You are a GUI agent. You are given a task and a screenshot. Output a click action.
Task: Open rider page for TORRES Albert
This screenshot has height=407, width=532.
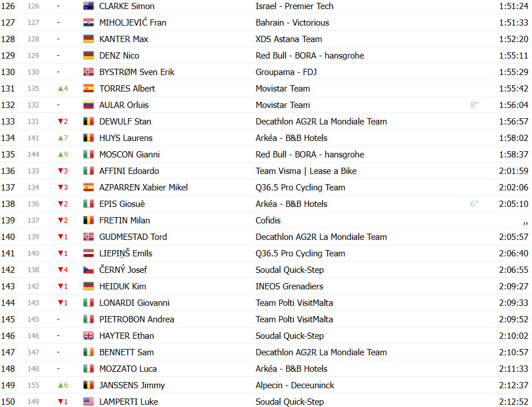coord(127,89)
